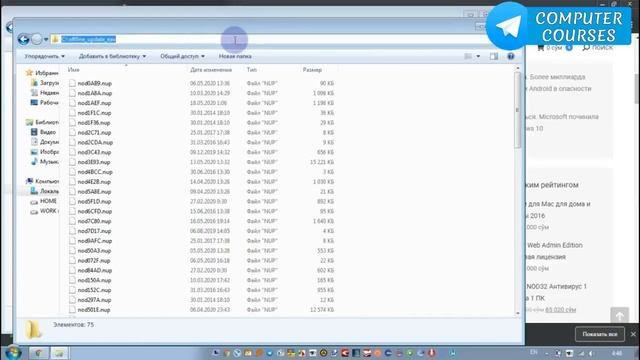Click scrollbar down arrow in file list

(x=518, y=313)
